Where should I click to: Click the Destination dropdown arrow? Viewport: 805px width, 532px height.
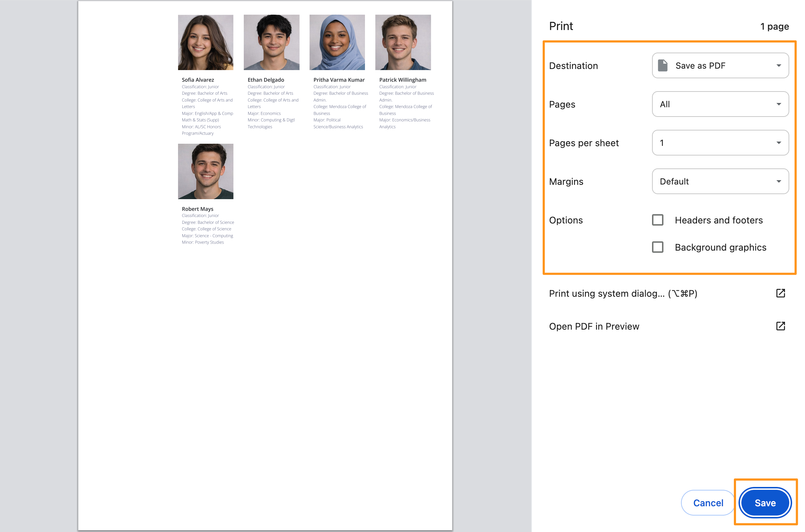click(x=779, y=65)
